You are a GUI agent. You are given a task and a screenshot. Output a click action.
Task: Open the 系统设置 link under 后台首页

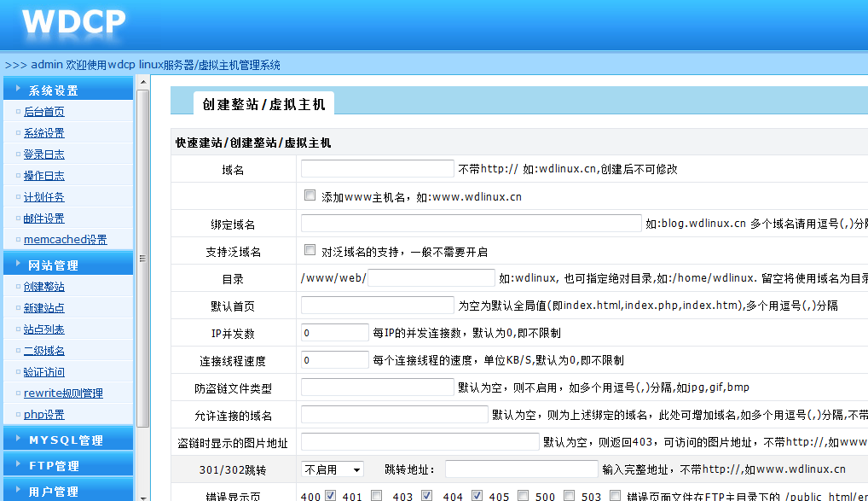43,133
